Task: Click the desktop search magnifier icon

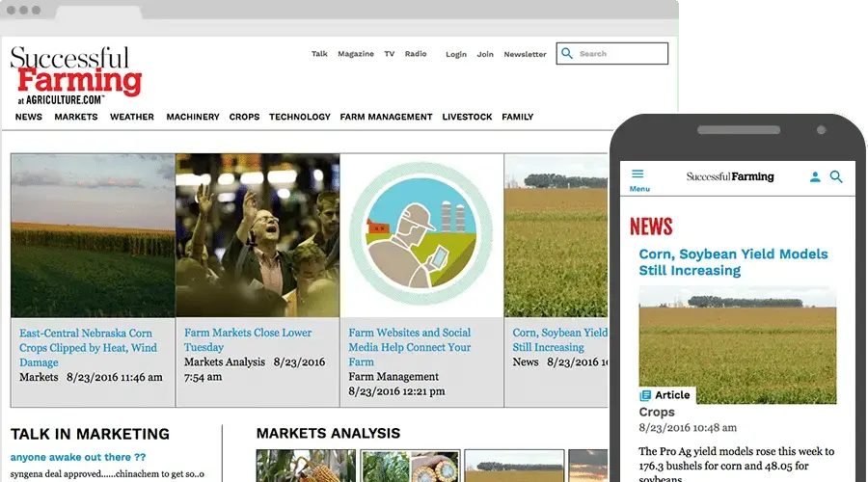Action: point(567,54)
